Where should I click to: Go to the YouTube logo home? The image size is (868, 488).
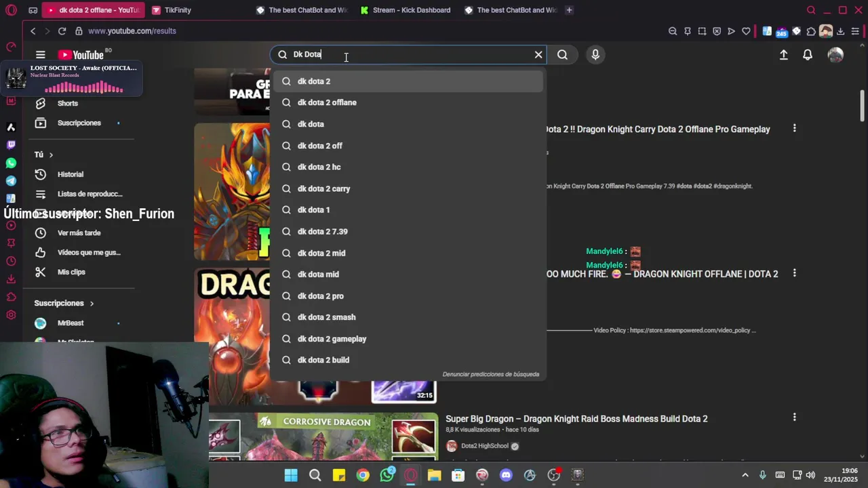point(80,55)
